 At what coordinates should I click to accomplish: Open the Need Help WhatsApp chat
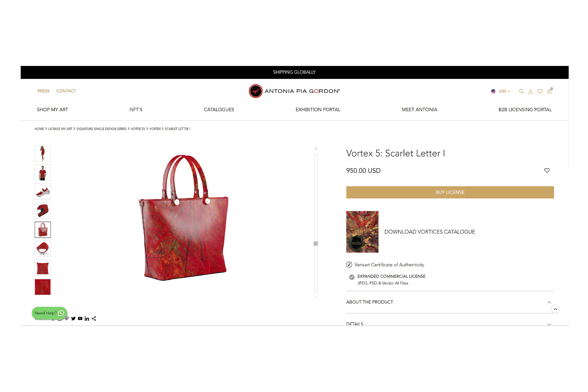[49, 313]
